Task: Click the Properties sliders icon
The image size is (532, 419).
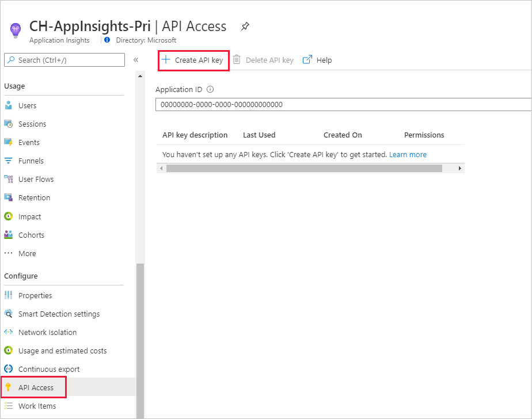Action: [9, 295]
